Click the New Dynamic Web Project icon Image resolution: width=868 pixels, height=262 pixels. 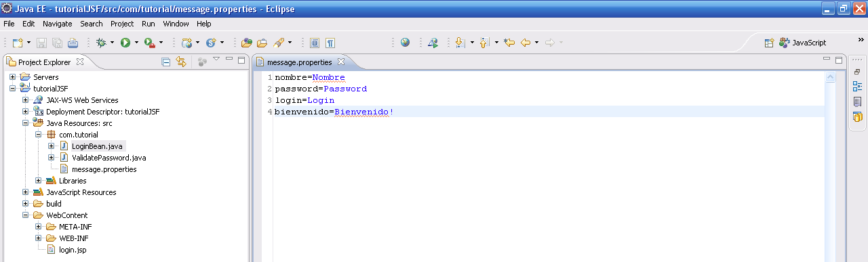tap(186, 43)
